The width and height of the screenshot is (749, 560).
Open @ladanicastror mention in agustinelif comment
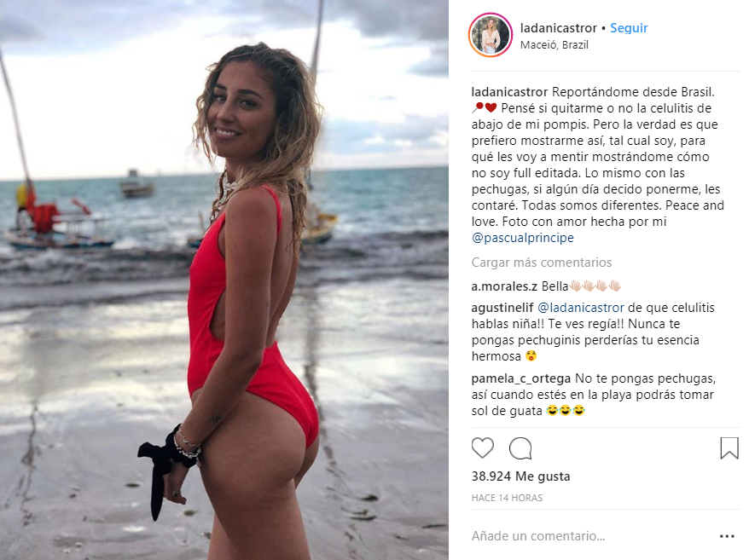(581, 308)
